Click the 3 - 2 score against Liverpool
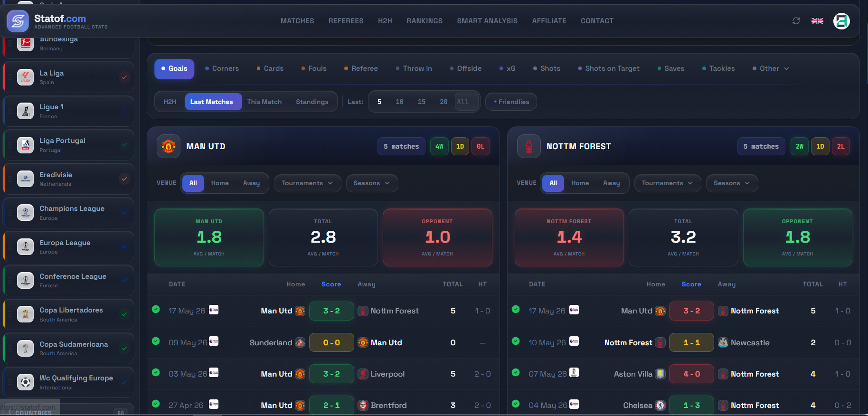Screen dimensions: 868x416 click(x=331, y=374)
